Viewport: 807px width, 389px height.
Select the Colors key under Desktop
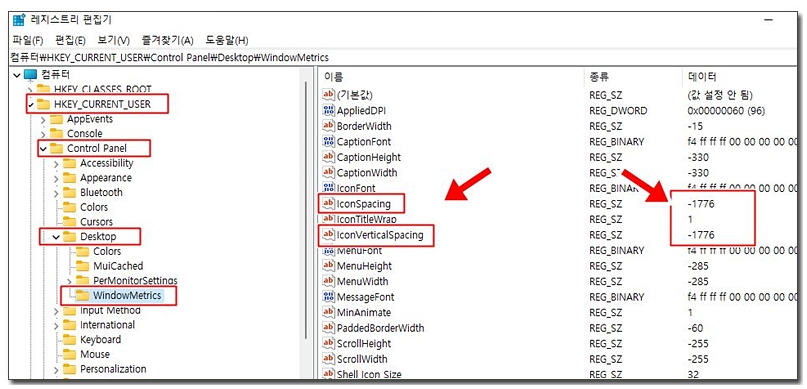click(107, 252)
